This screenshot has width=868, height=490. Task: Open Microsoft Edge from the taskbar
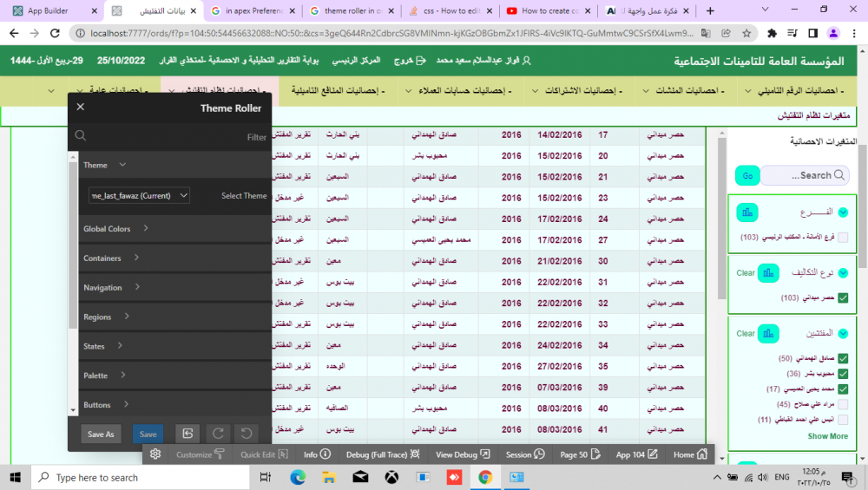(x=298, y=477)
